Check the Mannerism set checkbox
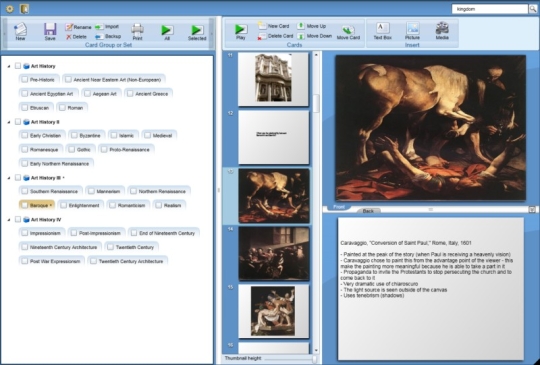The height and width of the screenshot is (365, 540). 91,191
